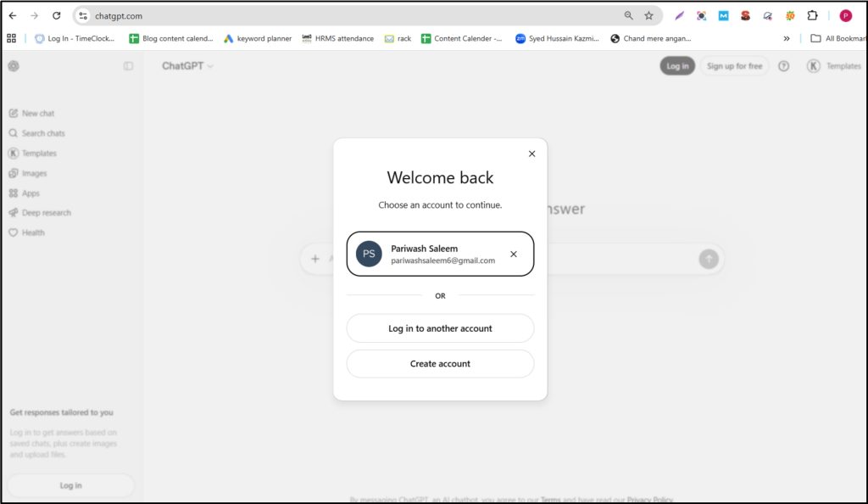
Task: Open the colorful flower extension icon
Action: (790, 15)
